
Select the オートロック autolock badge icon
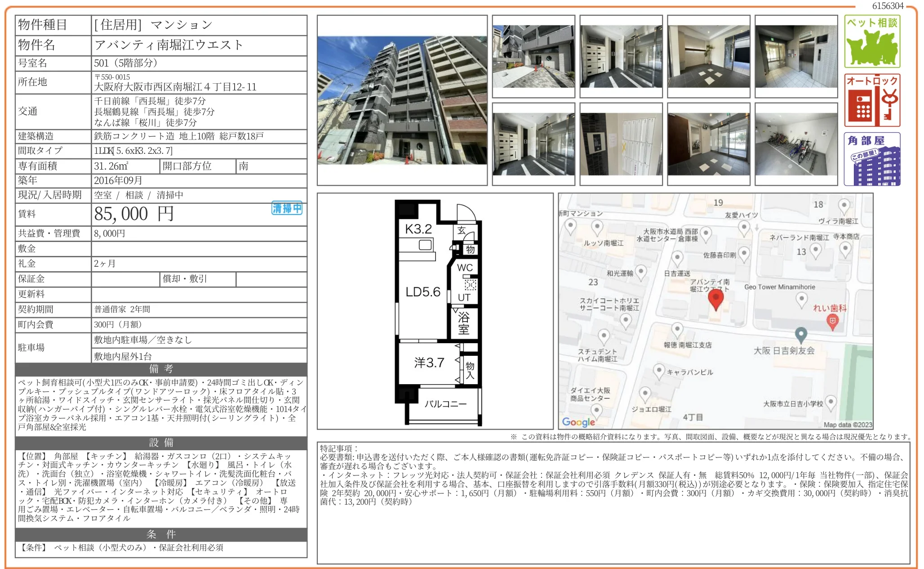(872, 100)
